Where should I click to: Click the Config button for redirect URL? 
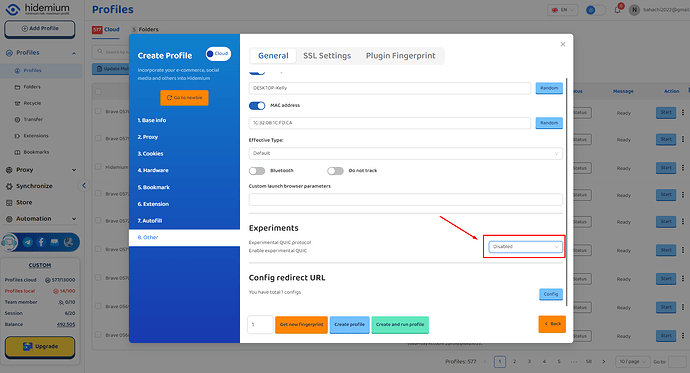pos(551,294)
